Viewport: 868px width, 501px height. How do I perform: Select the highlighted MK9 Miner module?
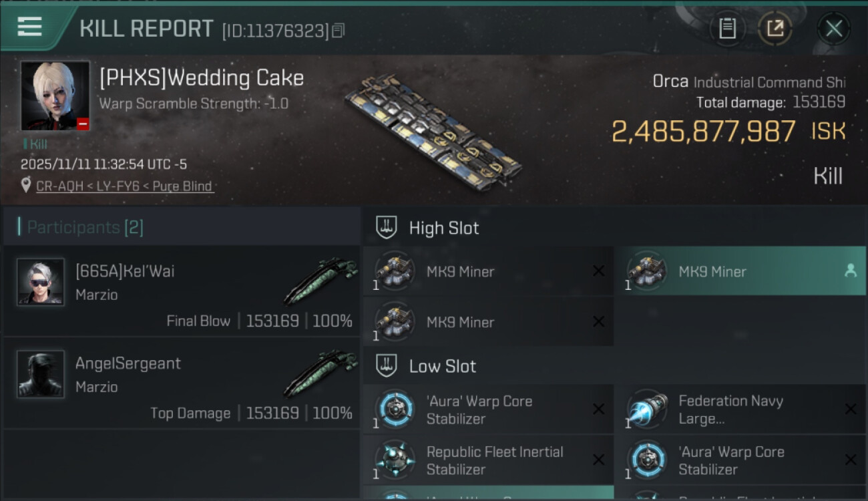coord(712,271)
